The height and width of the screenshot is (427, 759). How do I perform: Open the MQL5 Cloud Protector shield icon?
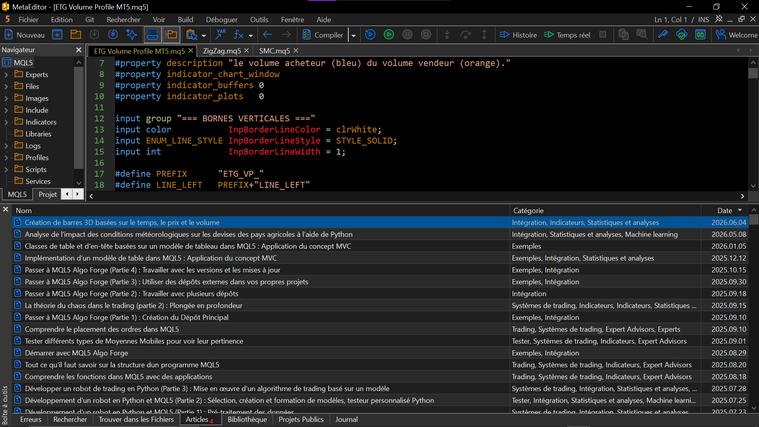click(682, 35)
